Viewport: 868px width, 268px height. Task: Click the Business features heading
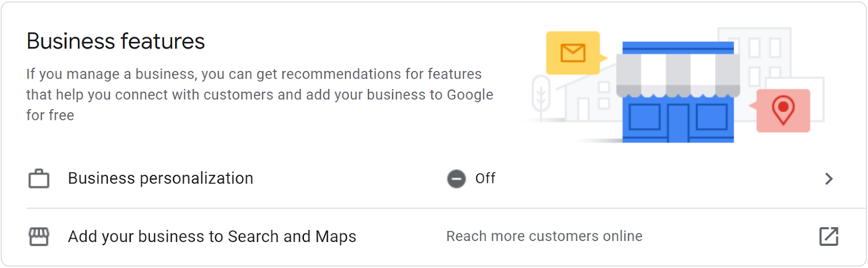click(116, 41)
